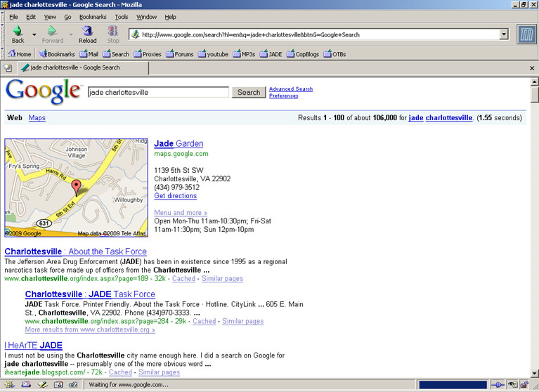Select the jade charlottesville Google Search tab

pos(83,67)
